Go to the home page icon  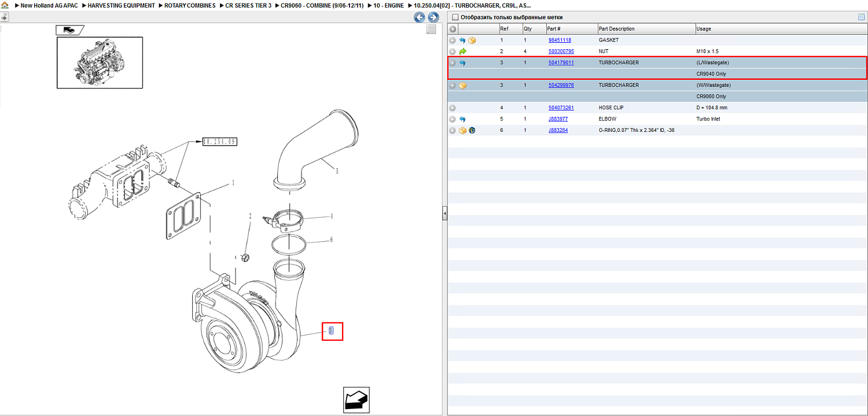click(5, 5)
